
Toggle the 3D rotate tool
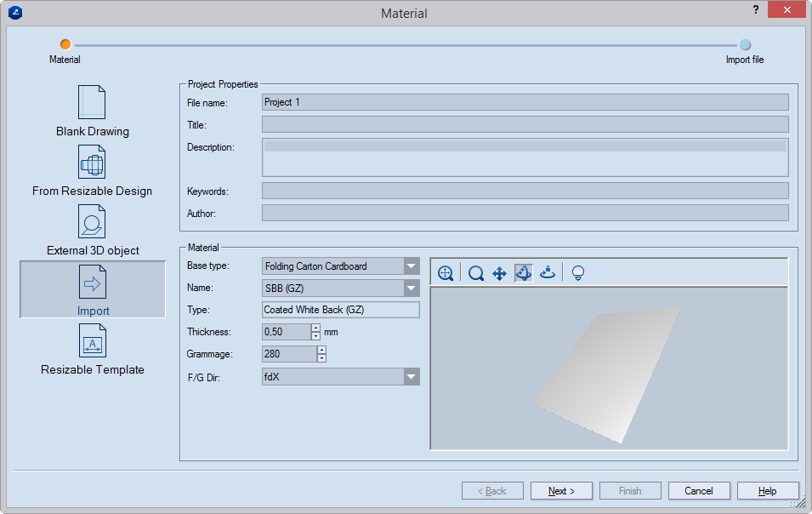524,273
